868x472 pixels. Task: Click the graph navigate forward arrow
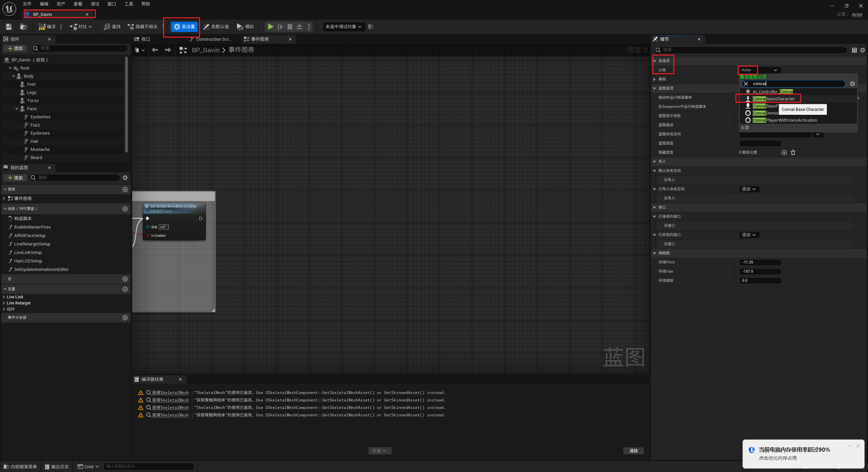point(167,50)
